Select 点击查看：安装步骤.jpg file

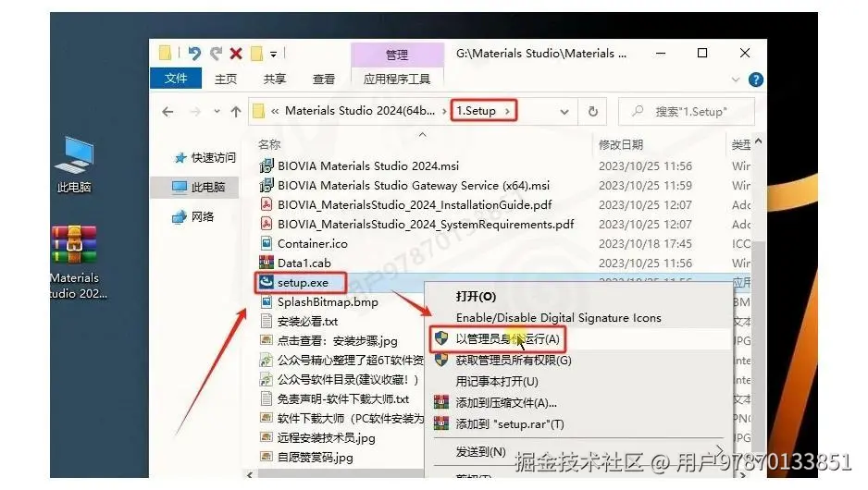[329, 340]
